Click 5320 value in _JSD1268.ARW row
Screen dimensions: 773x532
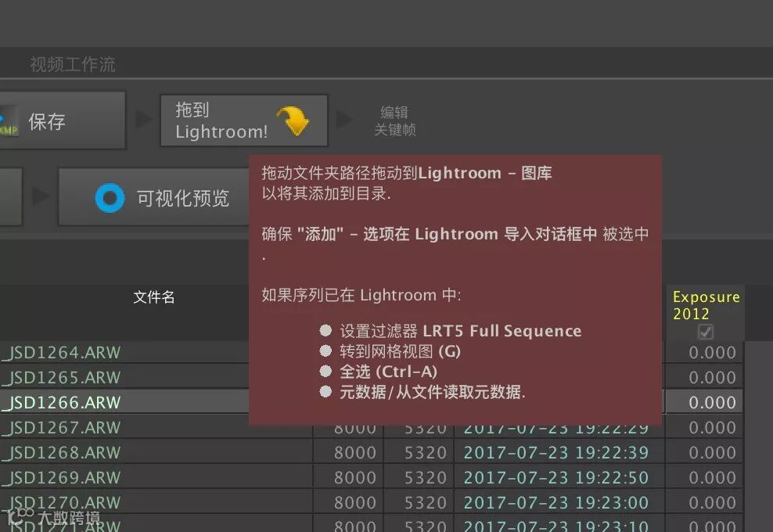point(426,453)
